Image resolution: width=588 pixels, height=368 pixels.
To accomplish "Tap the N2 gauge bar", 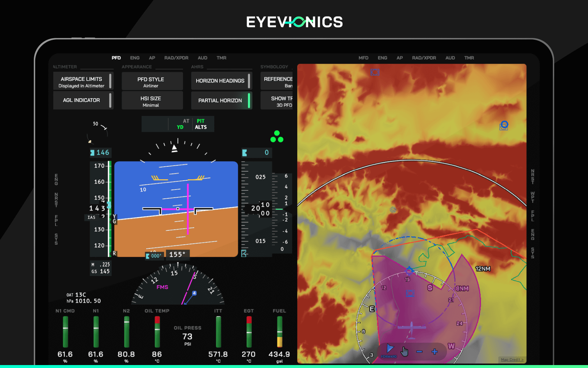I will coord(126,332).
